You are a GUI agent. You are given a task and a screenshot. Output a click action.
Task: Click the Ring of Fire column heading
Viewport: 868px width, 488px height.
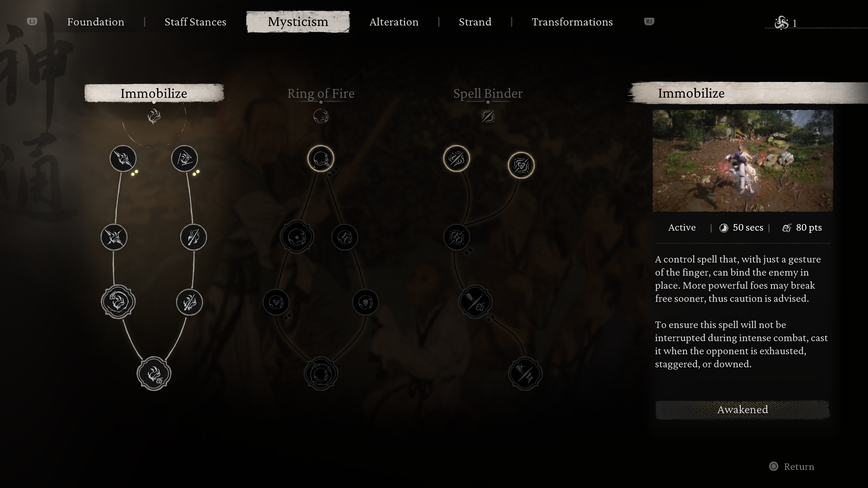(321, 93)
